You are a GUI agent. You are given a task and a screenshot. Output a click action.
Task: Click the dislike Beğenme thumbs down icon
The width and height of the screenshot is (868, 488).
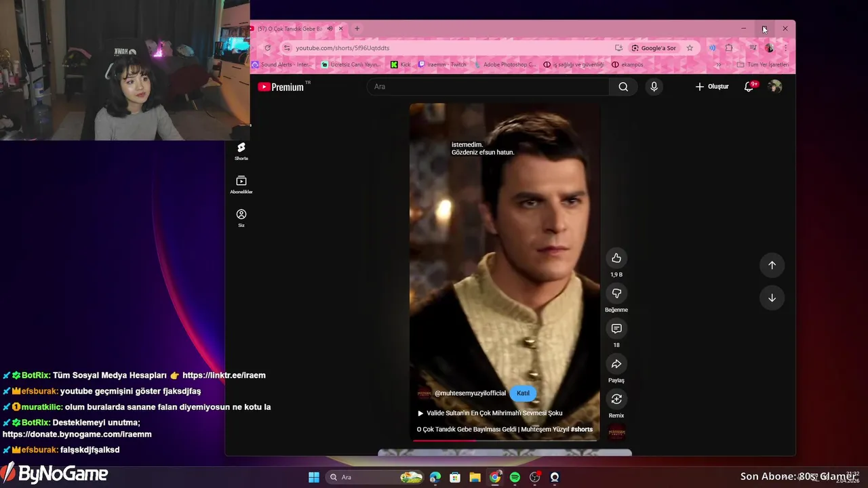[x=616, y=293]
